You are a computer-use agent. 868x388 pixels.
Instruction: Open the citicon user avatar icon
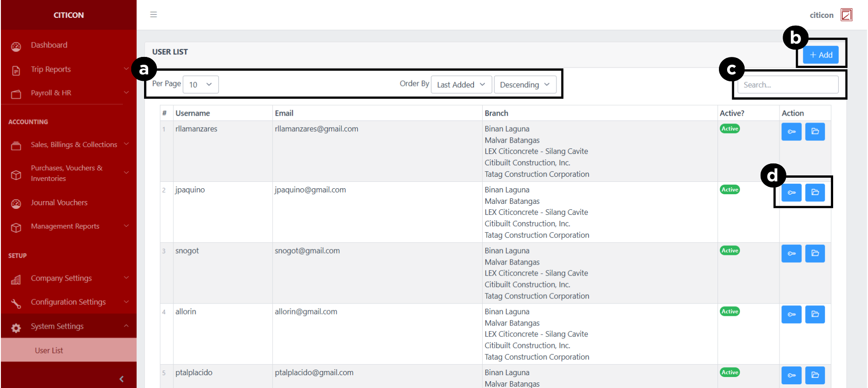[x=846, y=15]
